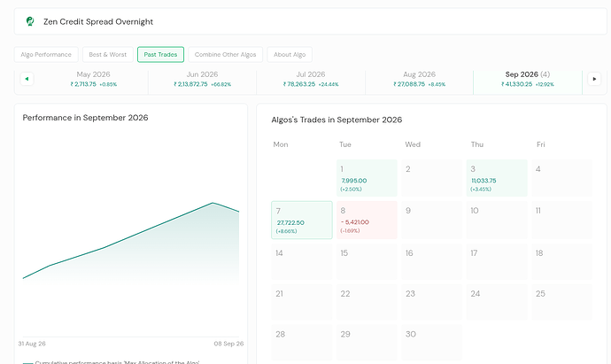611x364 pixels.
Task: Go to previous months with left arrow
Action: click(27, 79)
